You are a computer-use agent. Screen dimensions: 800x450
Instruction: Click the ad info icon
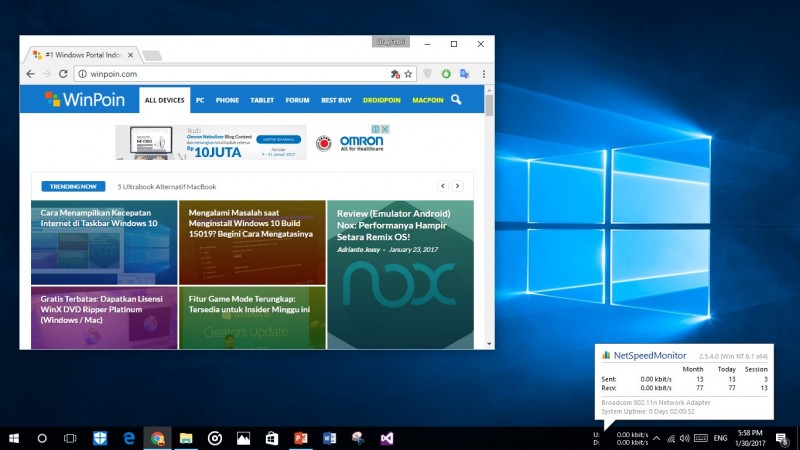(x=376, y=129)
